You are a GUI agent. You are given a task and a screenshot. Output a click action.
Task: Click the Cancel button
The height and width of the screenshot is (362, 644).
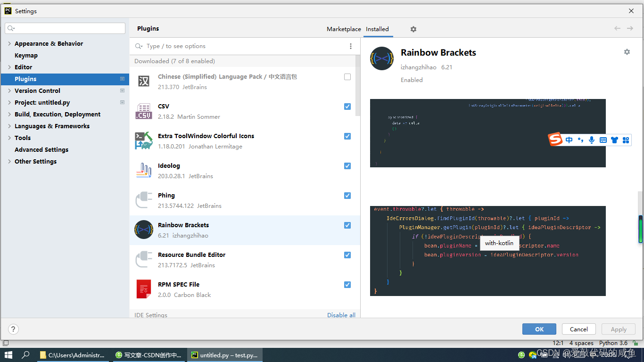click(578, 329)
